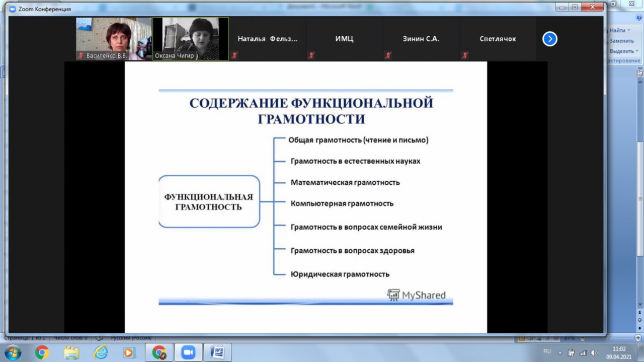Show hidden tray icons arrow
Screen dimensions: 644x362
[559, 352]
